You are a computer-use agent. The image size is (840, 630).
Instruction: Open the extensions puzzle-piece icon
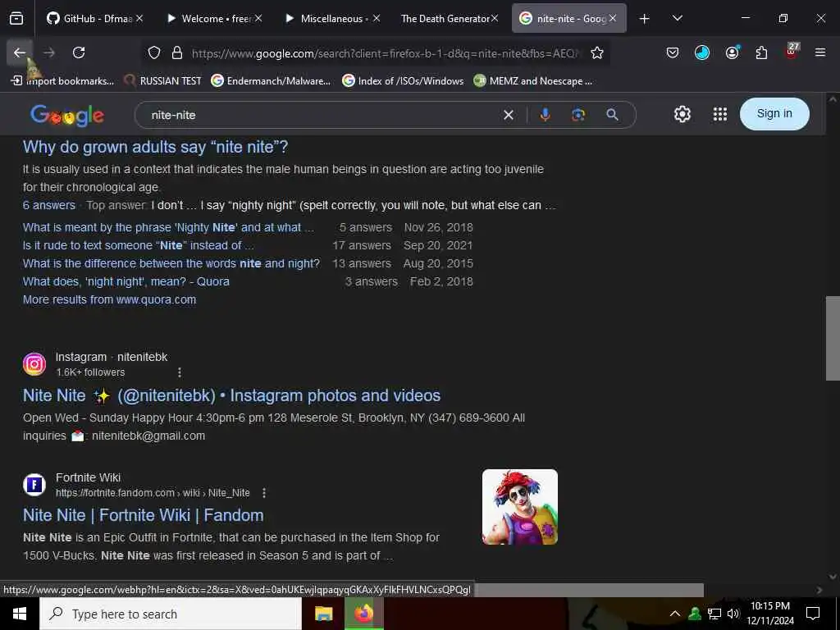(x=761, y=52)
